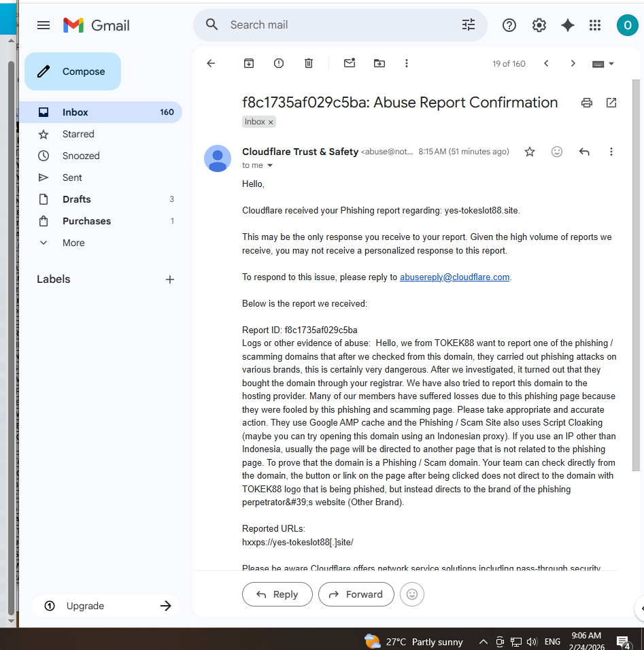Star the Cloudflare message
Image resolution: width=644 pixels, height=650 pixels.
tap(530, 152)
